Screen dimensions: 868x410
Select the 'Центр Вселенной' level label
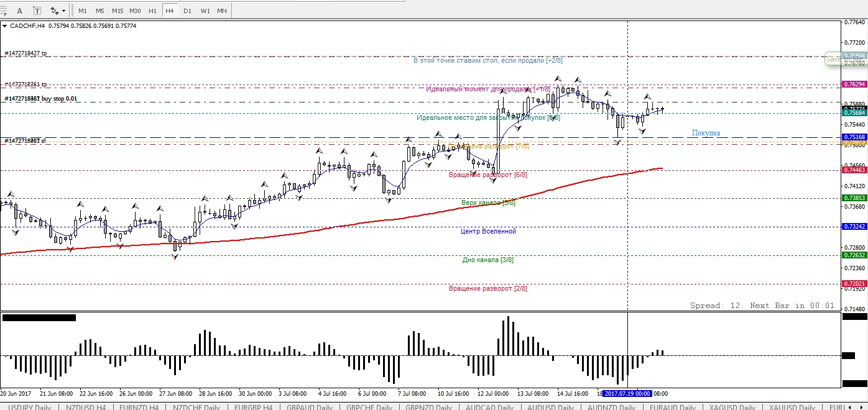pos(488,231)
